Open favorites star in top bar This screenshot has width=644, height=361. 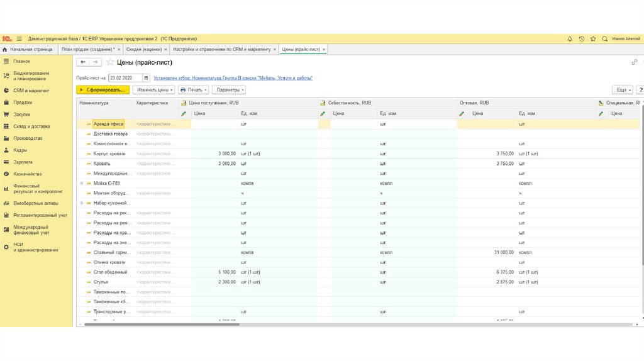[x=593, y=39]
